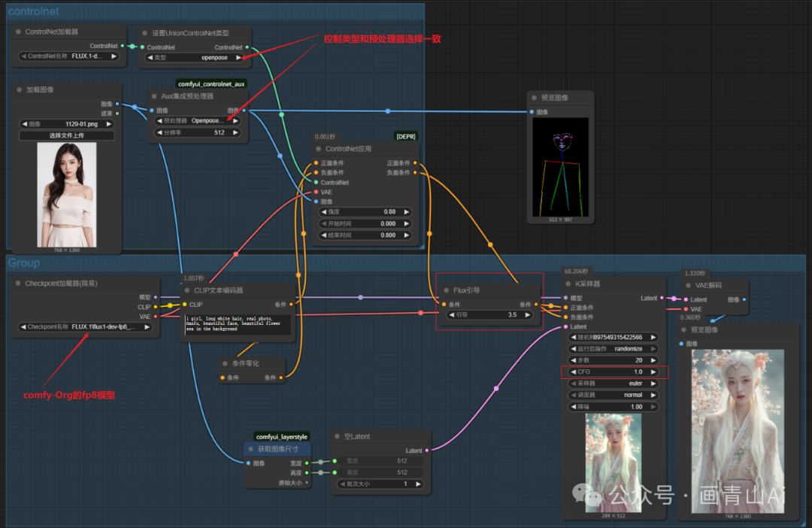Click the openpose skeleton preview image
Screen dimensions: 812x528
(560, 168)
